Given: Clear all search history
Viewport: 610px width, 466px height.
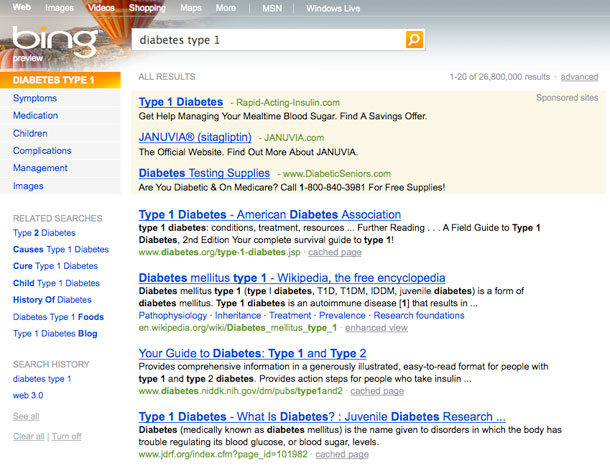Looking at the screenshot, I should click(x=28, y=437).
